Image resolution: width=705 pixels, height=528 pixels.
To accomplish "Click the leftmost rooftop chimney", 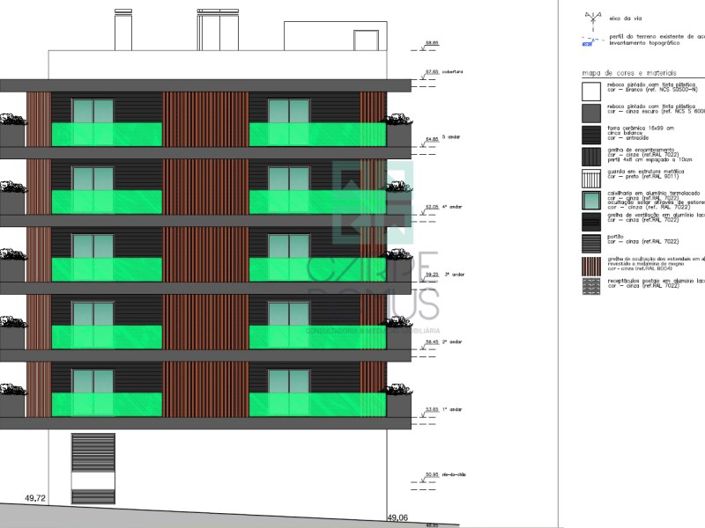I will [123, 30].
